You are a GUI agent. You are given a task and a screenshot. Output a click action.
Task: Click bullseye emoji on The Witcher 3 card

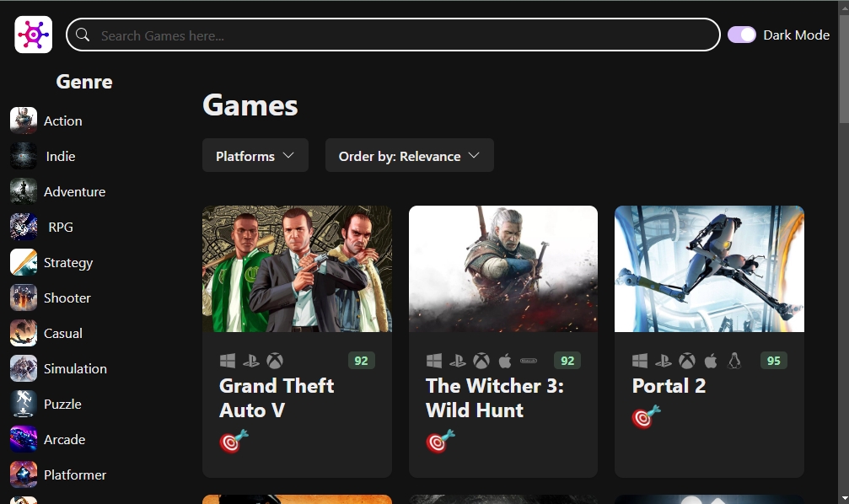440,441
